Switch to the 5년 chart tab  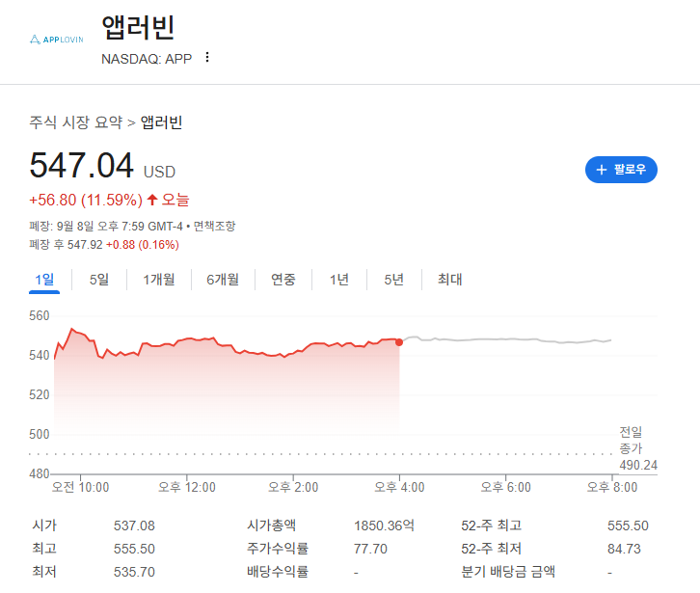click(x=393, y=280)
